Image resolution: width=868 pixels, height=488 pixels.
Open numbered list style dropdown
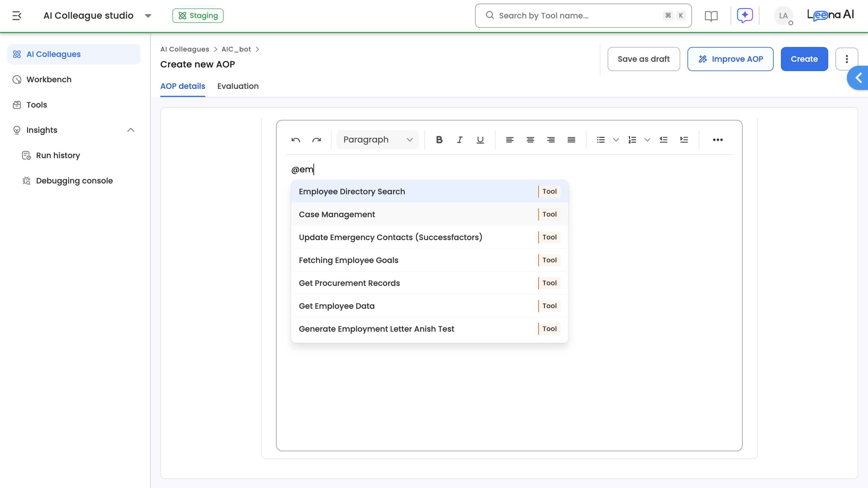[x=647, y=140]
